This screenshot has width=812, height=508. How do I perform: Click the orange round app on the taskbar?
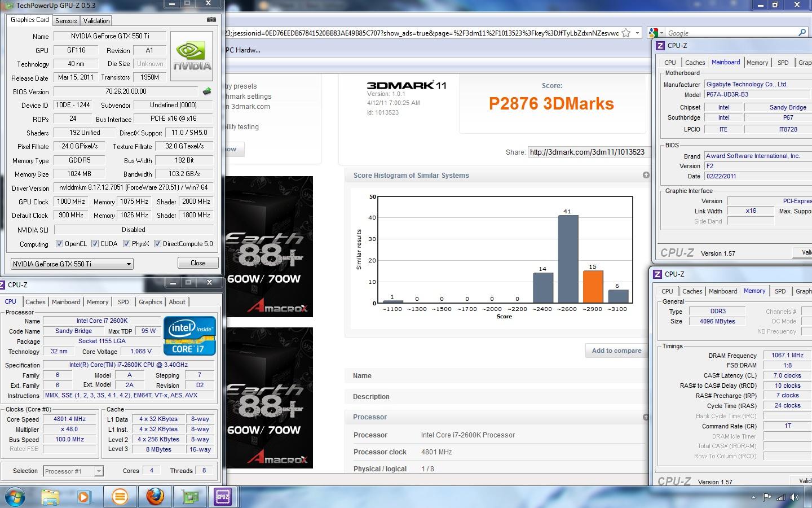[120, 497]
